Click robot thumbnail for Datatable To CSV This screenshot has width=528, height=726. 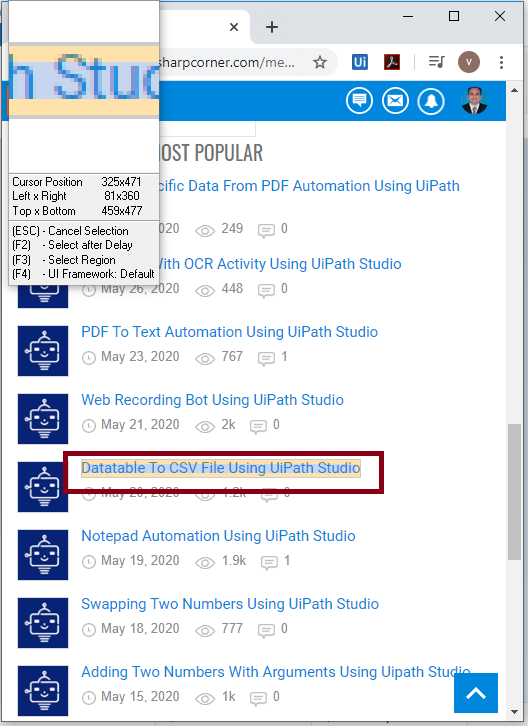[43, 487]
